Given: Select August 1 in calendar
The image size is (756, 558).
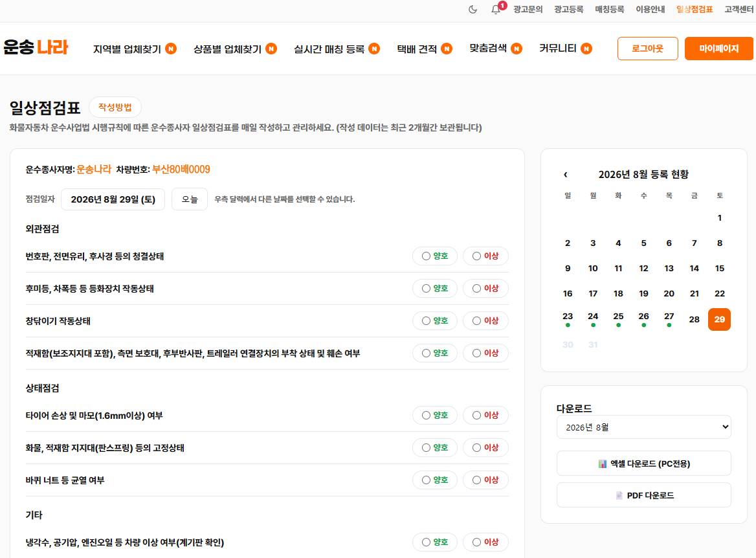Looking at the screenshot, I should click(x=719, y=218).
